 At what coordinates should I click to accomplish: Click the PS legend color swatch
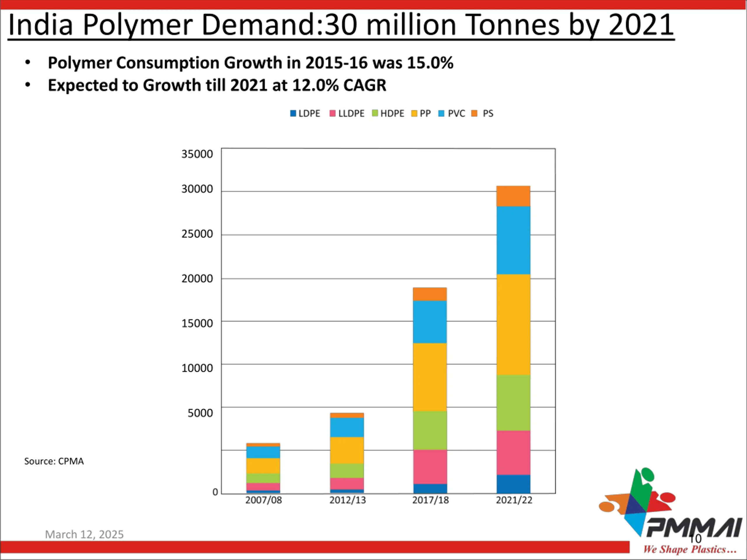(x=474, y=113)
